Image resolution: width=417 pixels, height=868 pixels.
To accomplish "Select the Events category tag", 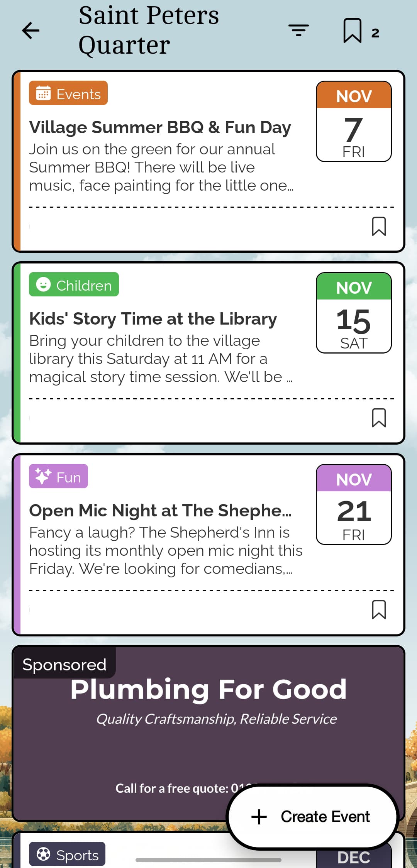I will [68, 93].
